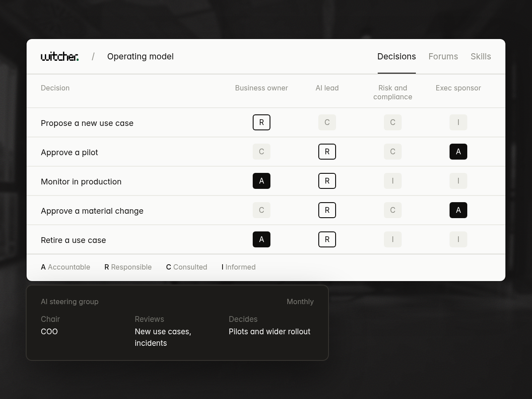This screenshot has width=532, height=399.
Task: Click the New use cases, incidents text
Action: [163, 337]
